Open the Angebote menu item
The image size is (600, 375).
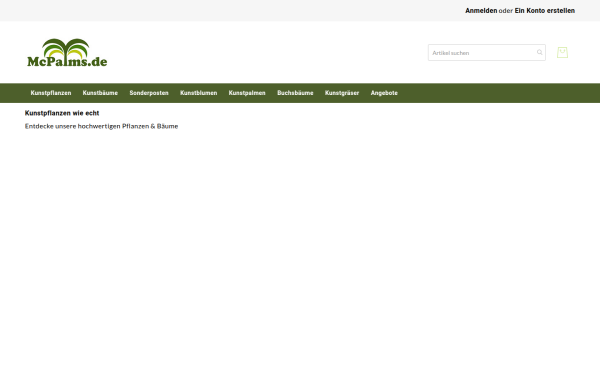pyautogui.click(x=384, y=93)
